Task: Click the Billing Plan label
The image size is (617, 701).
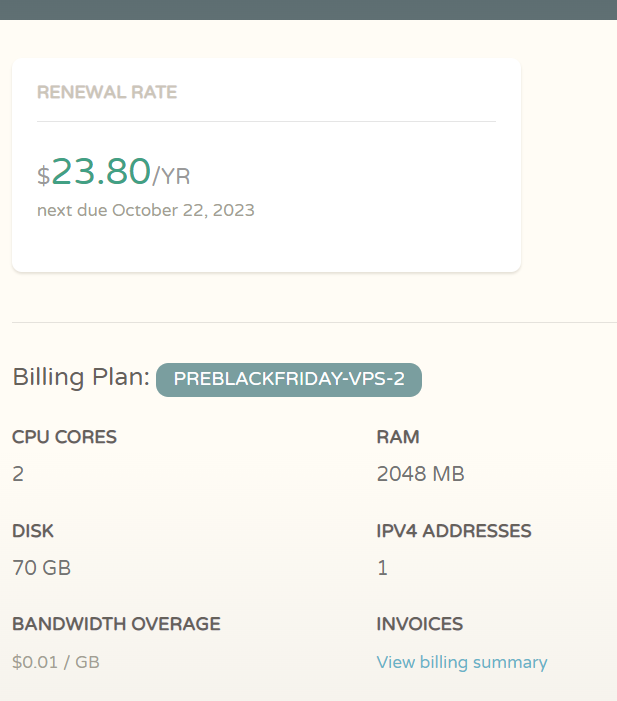Action: click(81, 377)
